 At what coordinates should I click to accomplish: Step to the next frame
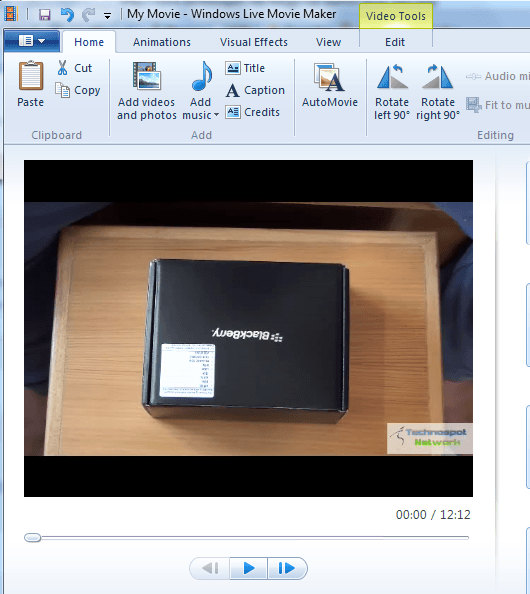tap(287, 568)
